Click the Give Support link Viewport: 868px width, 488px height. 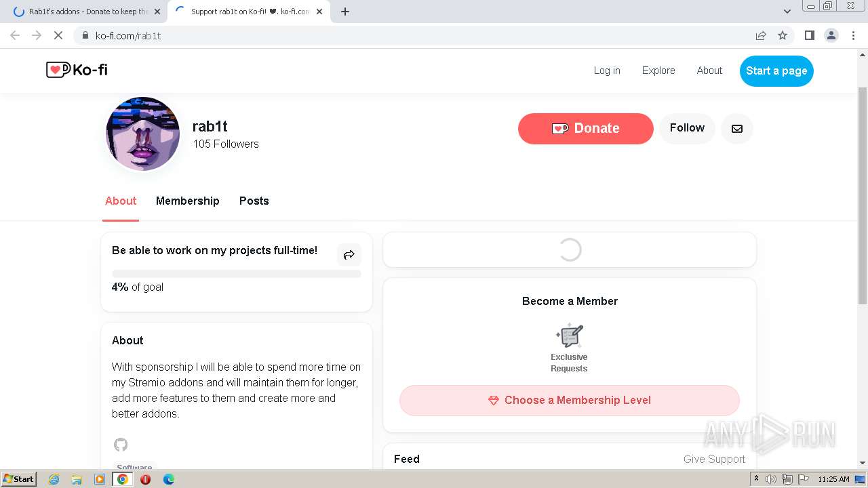714,459
